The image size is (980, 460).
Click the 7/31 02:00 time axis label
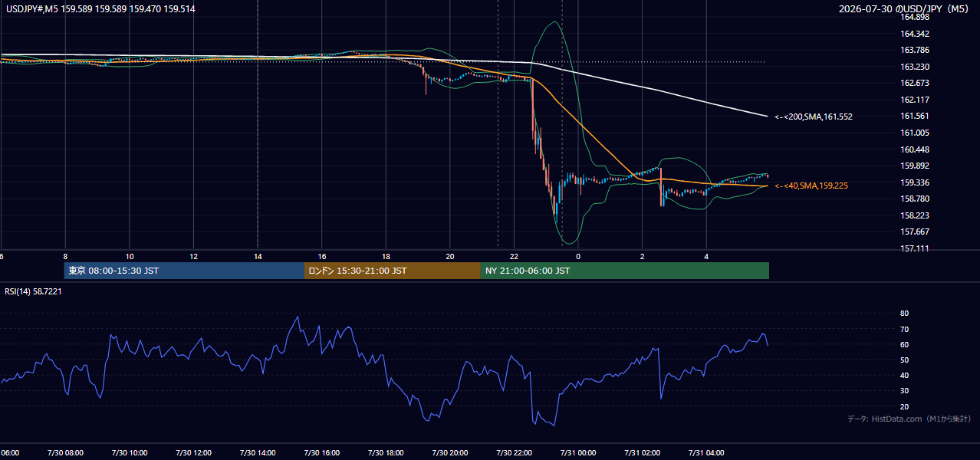[x=643, y=453]
